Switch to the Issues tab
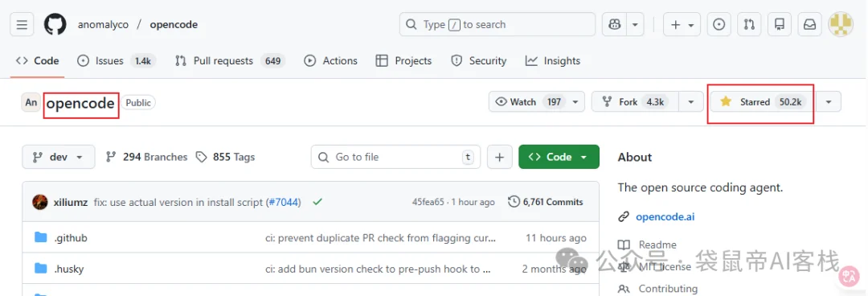 click(117, 61)
